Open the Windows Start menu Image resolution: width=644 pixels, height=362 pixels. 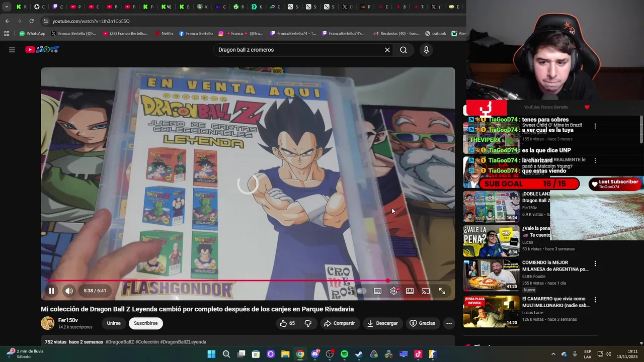(x=211, y=354)
